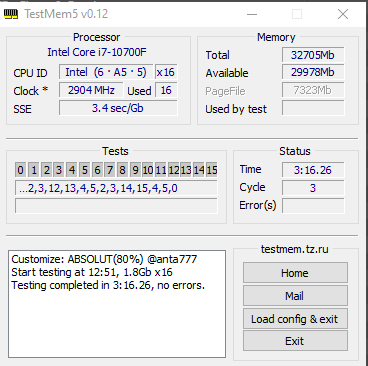Viewport: 368px width, 366px height.
Task: Click Intel Core i7-10700F processor name
Action: (x=97, y=52)
